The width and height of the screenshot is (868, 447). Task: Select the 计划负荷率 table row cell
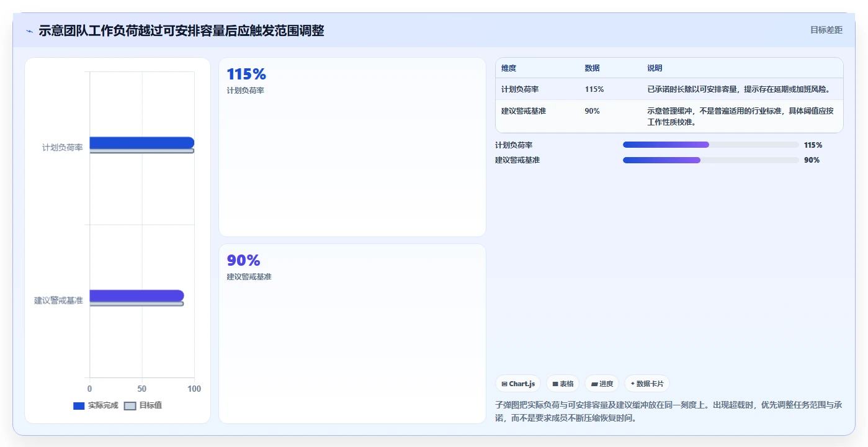520,89
